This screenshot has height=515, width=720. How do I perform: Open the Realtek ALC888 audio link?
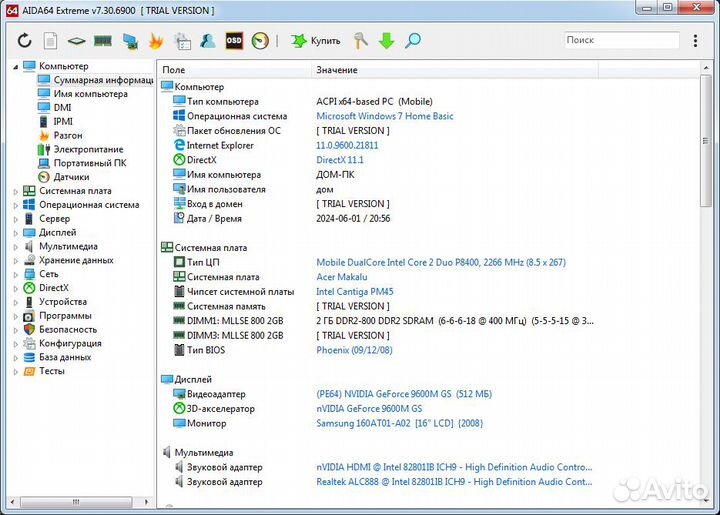point(454,482)
